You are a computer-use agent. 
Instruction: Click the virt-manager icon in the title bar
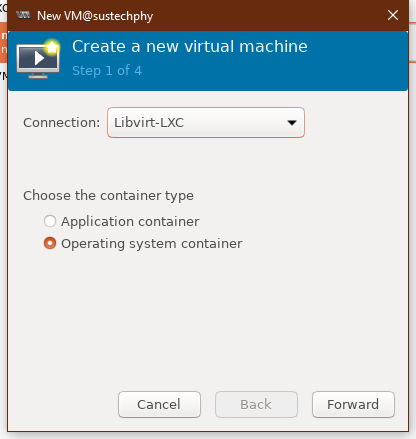(x=23, y=15)
